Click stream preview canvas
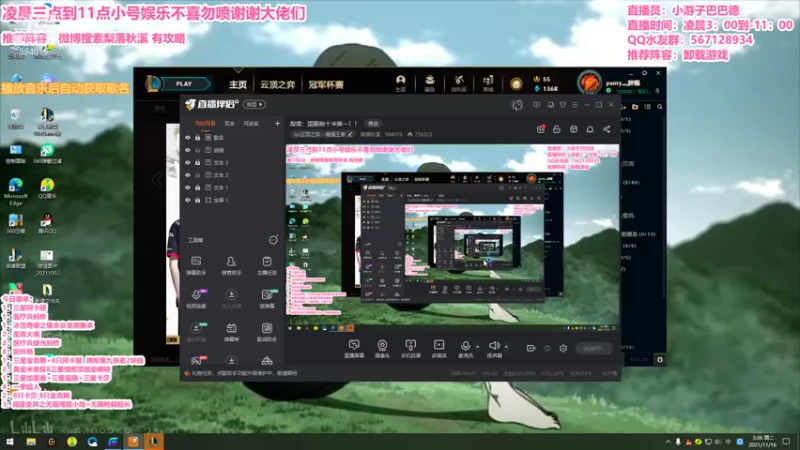This screenshot has width=800, height=450. pos(453,237)
